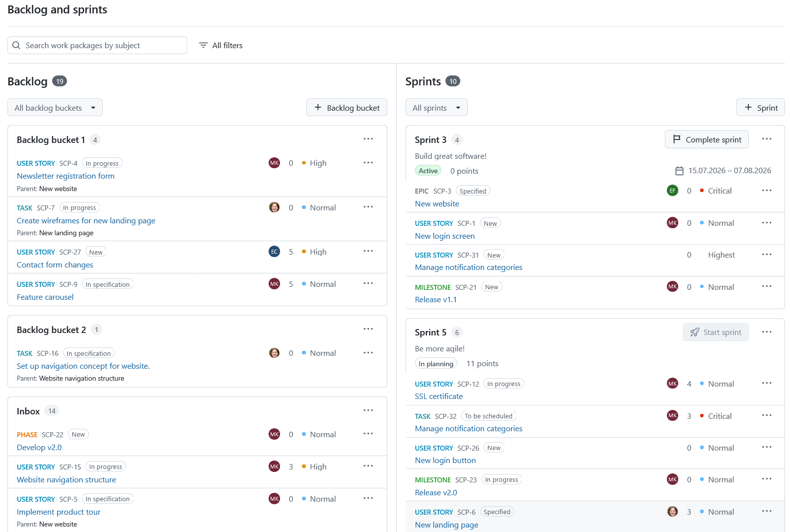Click the Active status badge in Sprint 3
790x532 pixels.
click(428, 171)
